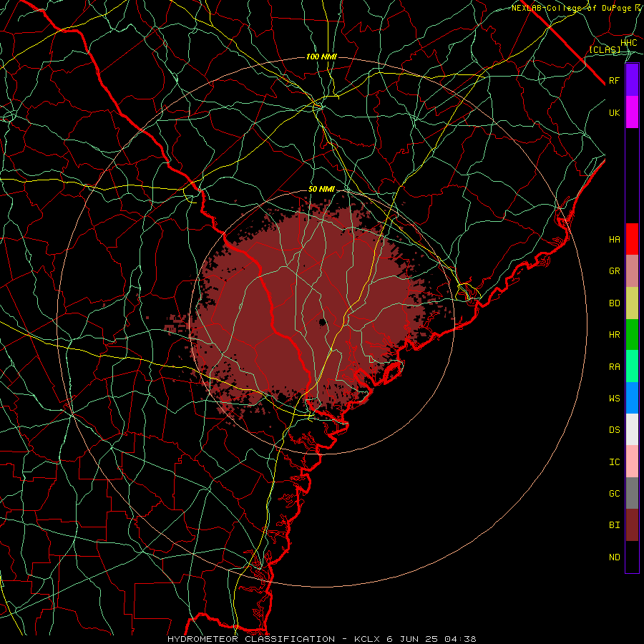The image size is (644, 644).
Task: Click the RA light green legend swatch
Action: pos(632,366)
